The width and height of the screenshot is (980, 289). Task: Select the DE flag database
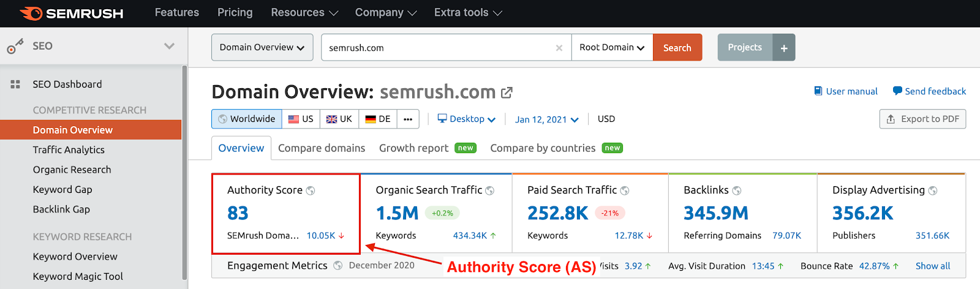pos(377,119)
